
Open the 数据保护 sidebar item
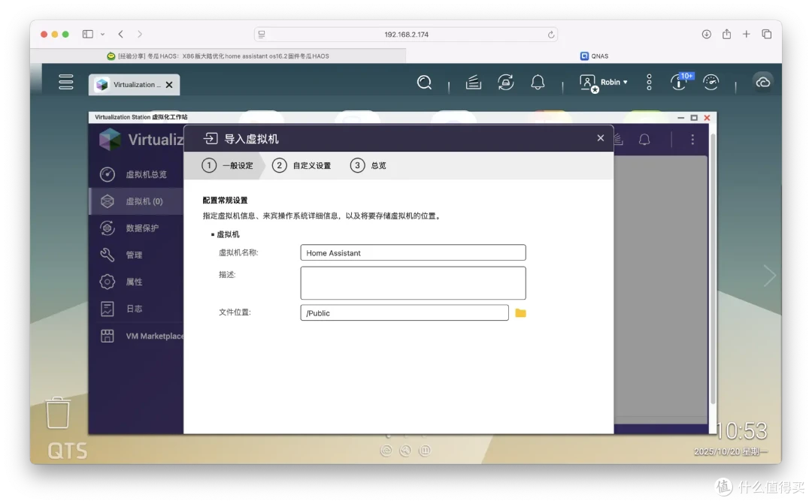(x=137, y=228)
